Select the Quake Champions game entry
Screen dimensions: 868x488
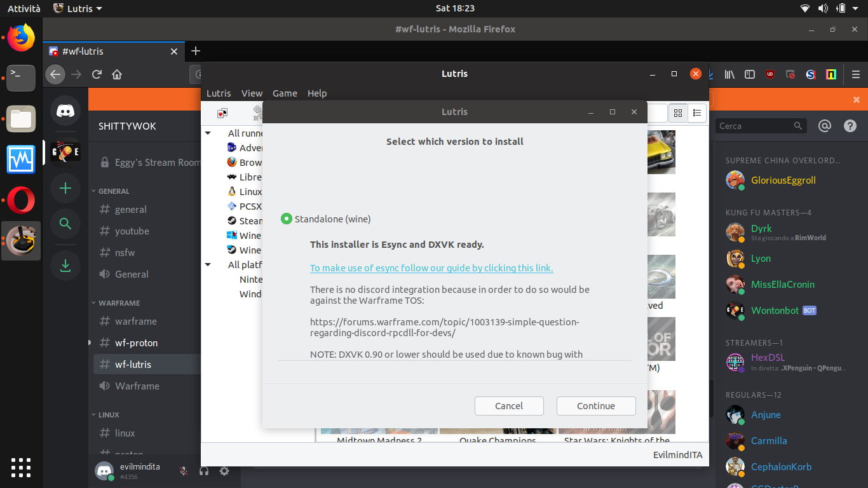tap(498, 439)
